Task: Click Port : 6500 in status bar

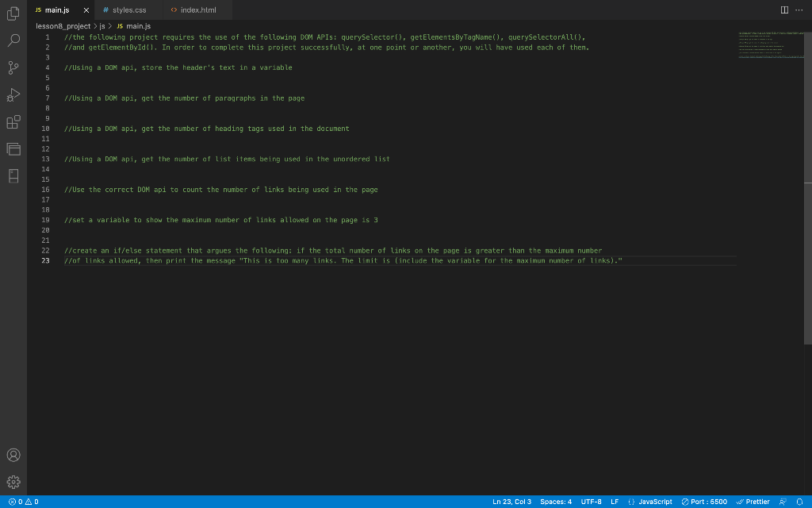Action: tap(705, 502)
